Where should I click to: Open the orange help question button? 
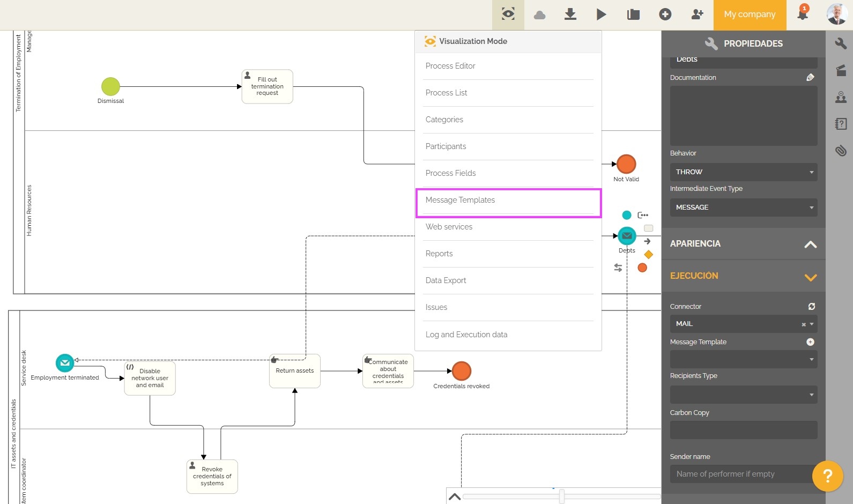click(827, 476)
